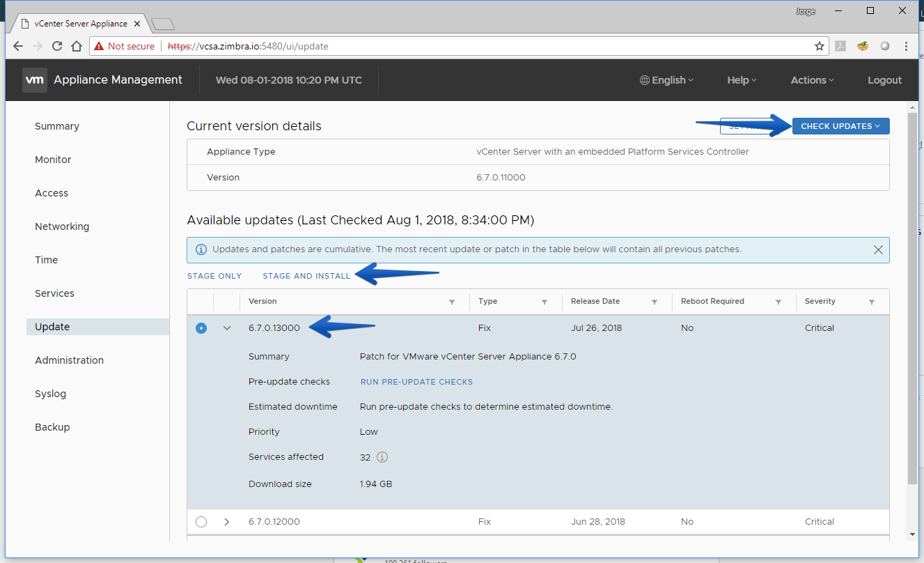The height and width of the screenshot is (563, 924).
Task: Click the browser address bar
Action: [460, 46]
